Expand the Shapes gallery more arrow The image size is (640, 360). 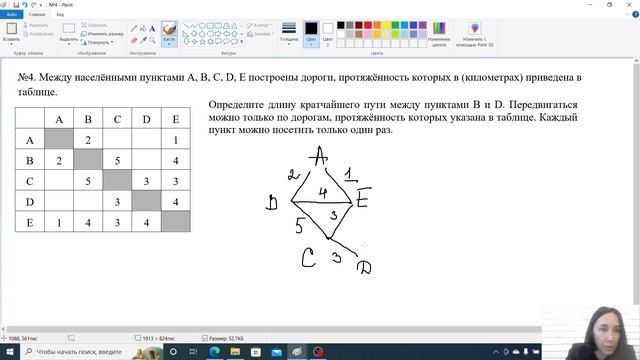[x=242, y=42]
